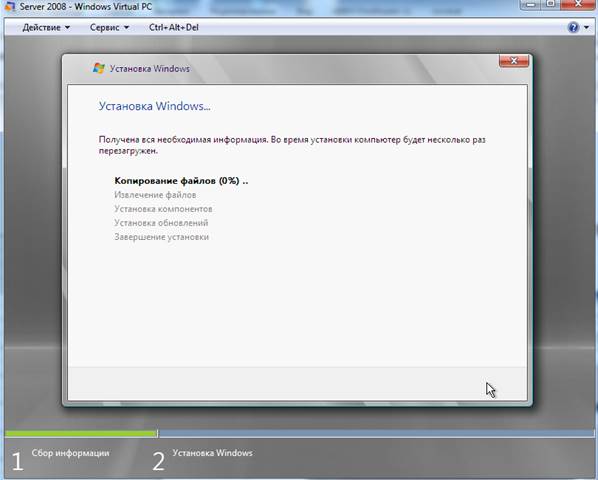Viewport: 598px width, 480px height.
Task: Click the Получена вся необходимая информация message
Action: (x=292, y=145)
